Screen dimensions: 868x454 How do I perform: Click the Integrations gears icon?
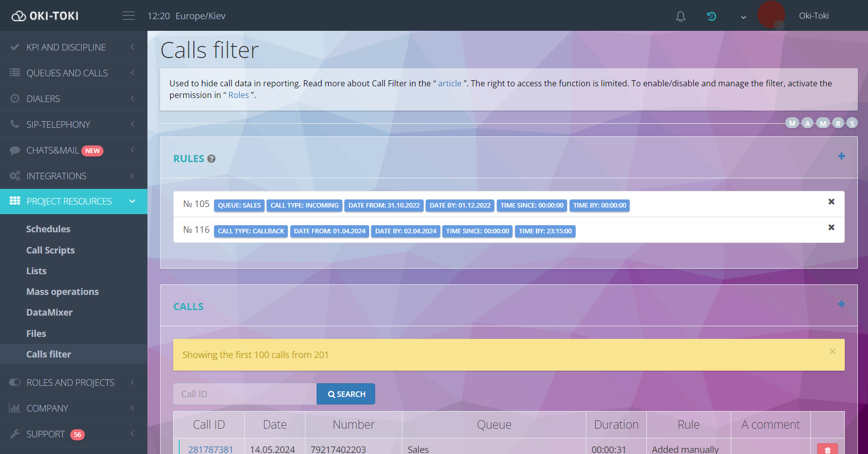coord(15,176)
